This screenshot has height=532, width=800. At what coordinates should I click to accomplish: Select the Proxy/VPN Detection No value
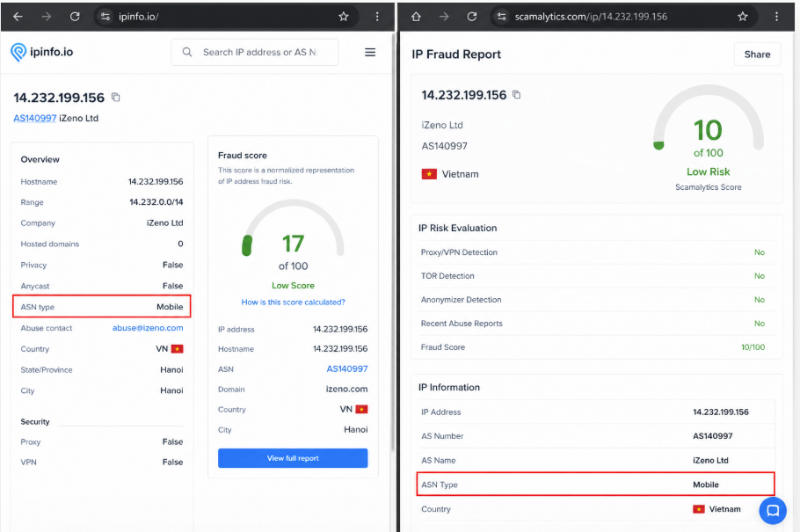pyautogui.click(x=760, y=252)
